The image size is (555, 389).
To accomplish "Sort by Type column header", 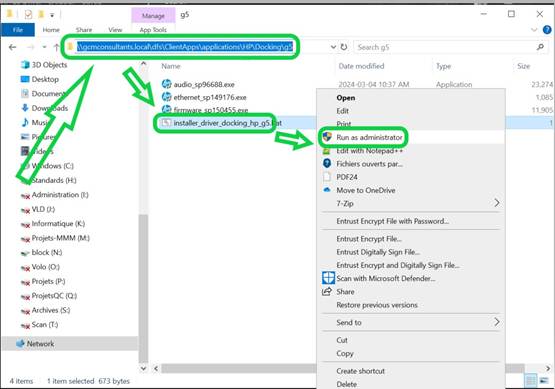I will pyautogui.click(x=443, y=66).
